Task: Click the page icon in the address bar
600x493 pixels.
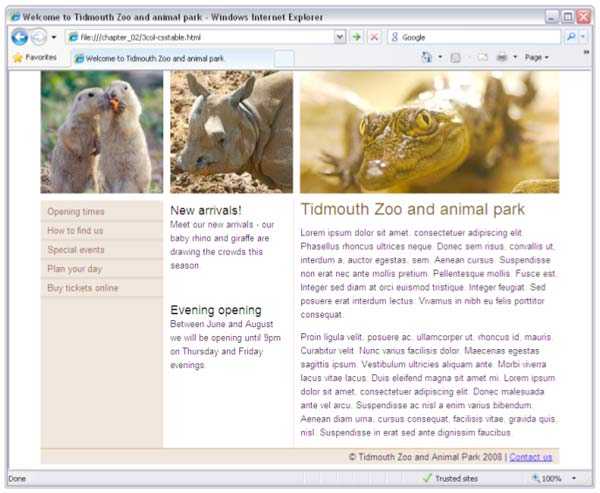Action: point(73,37)
